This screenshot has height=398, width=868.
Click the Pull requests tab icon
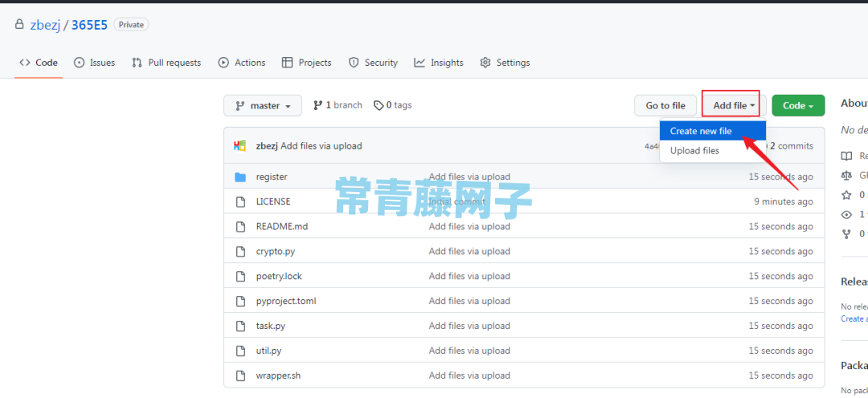[137, 63]
